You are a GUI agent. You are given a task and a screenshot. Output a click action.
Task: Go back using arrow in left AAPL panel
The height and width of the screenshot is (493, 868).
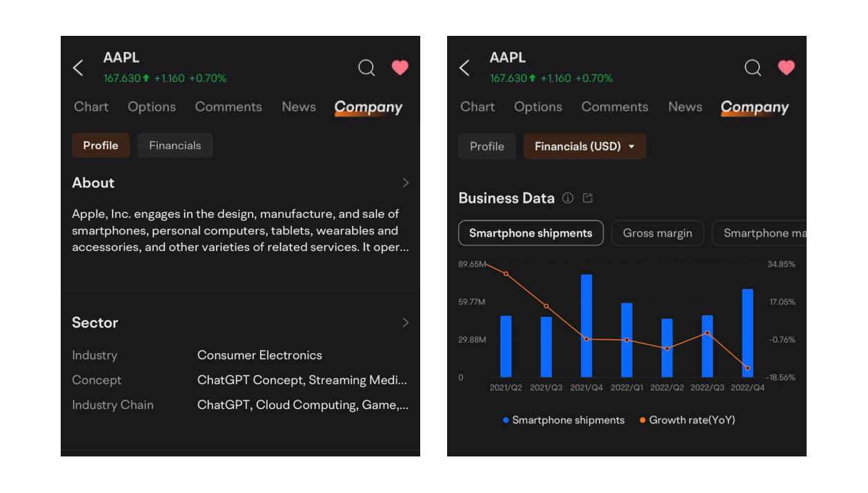coord(78,68)
